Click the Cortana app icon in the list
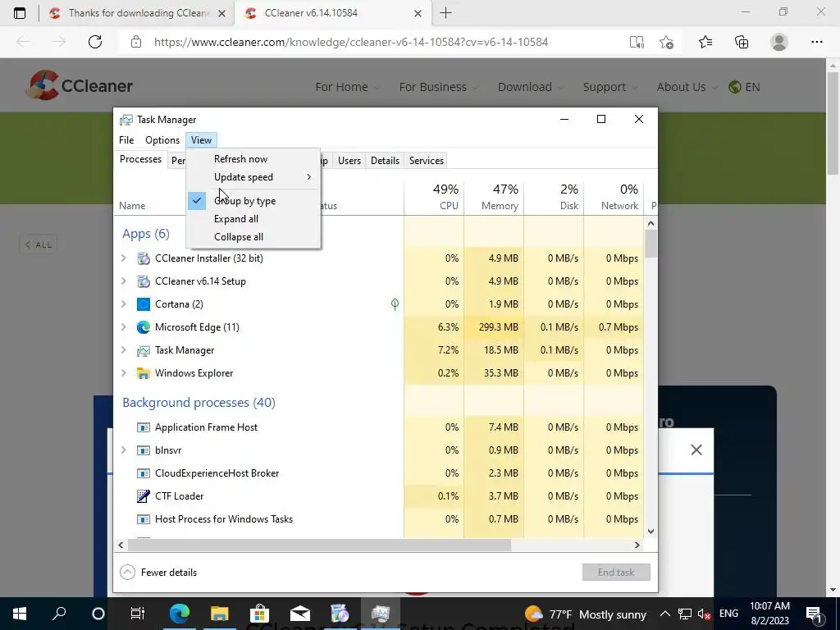Image resolution: width=840 pixels, height=630 pixels. click(x=143, y=304)
